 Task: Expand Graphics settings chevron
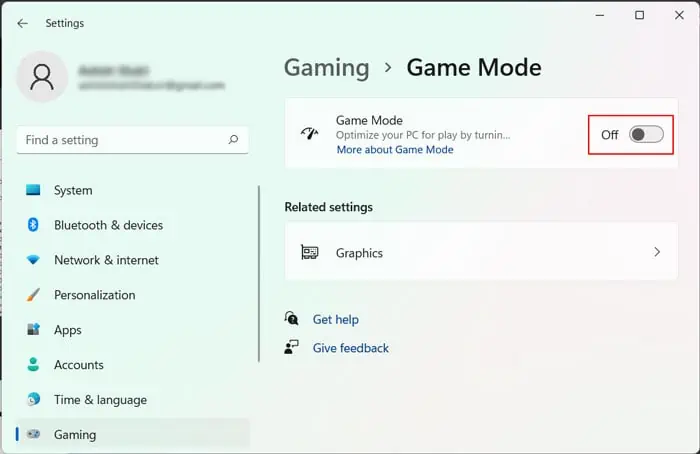657,252
